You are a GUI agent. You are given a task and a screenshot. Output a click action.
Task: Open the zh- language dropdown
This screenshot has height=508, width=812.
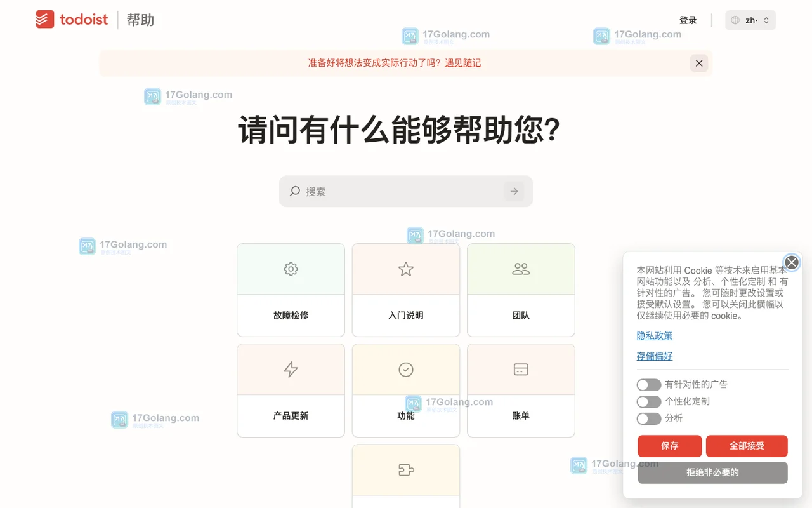pyautogui.click(x=750, y=20)
